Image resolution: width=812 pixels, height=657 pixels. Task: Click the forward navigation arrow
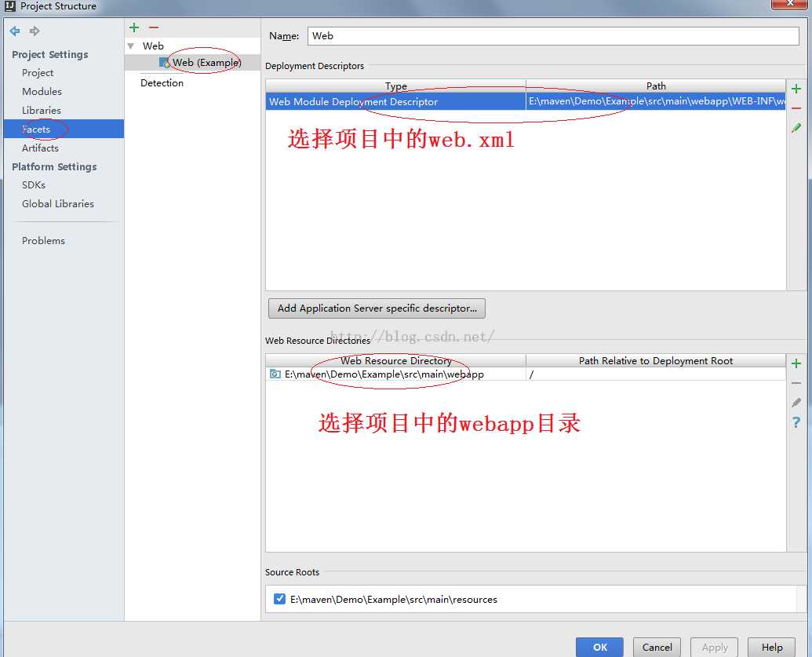(35, 31)
